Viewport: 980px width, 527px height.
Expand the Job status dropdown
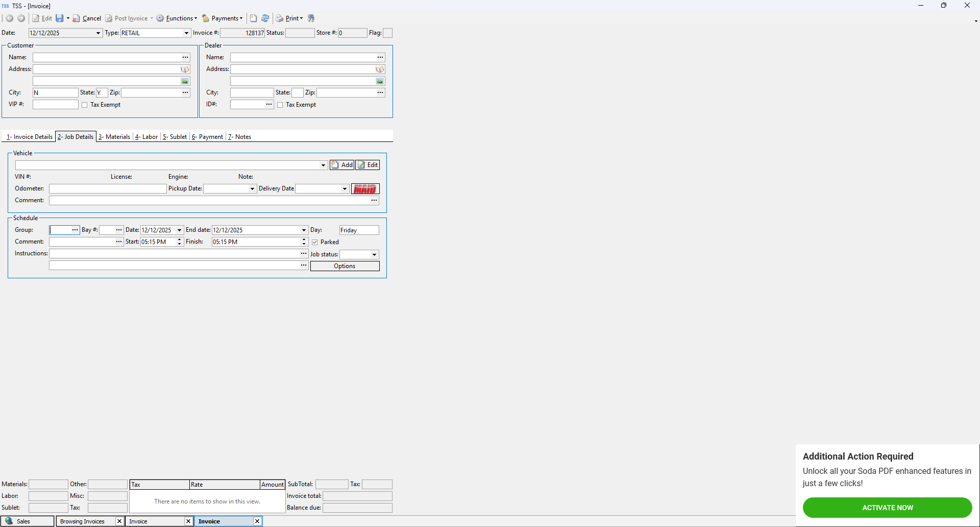click(x=374, y=255)
